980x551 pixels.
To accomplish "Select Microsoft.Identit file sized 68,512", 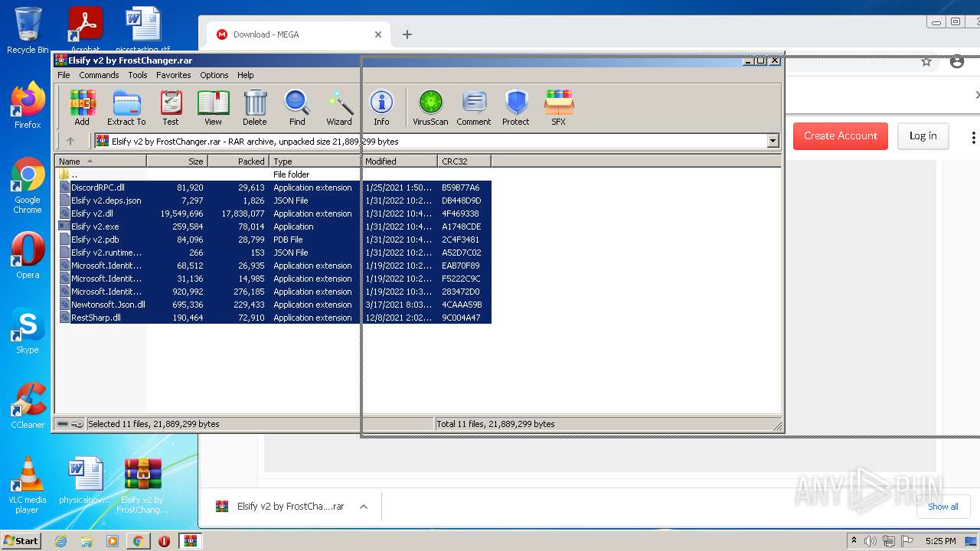I will click(x=273, y=266).
